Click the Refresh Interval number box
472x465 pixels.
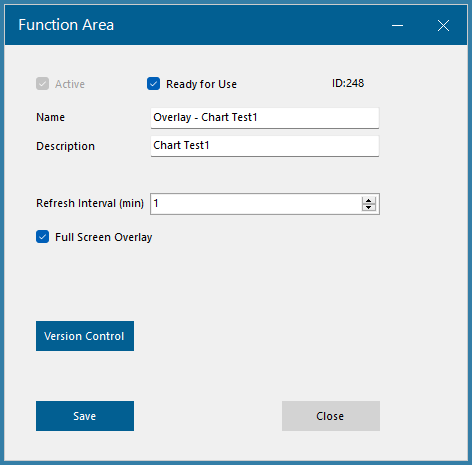pos(265,204)
